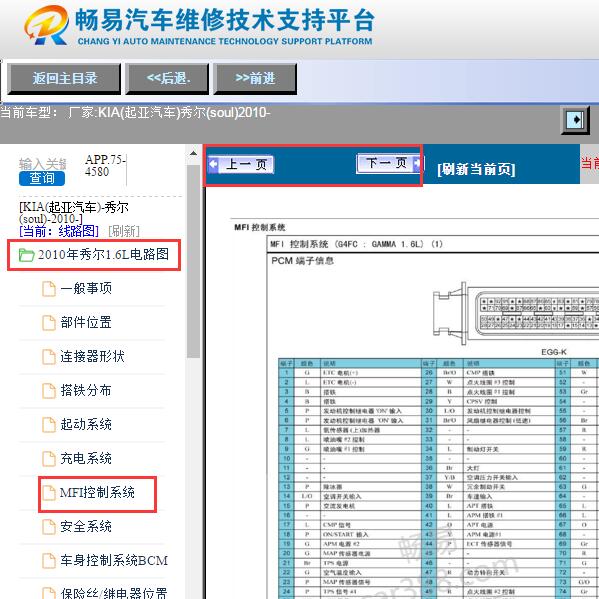Image resolution: width=599 pixels, height=599 pixels.
Task: Click the 畅易 platform logo icon
Action: tap(47, 25)
